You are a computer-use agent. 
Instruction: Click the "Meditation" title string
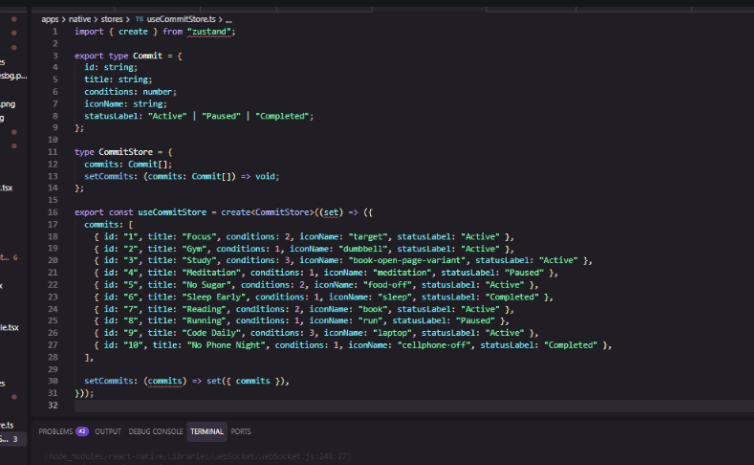[x=211, y=273]
